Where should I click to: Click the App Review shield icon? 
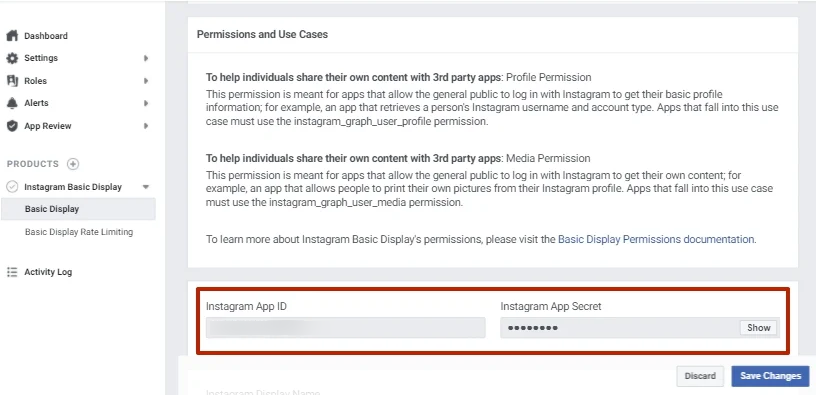coord(12,126)
